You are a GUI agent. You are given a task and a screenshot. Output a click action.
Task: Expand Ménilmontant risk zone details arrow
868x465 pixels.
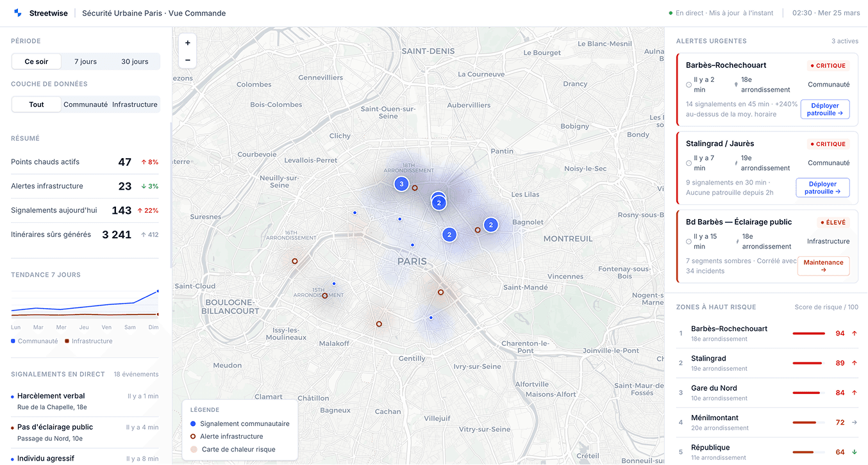(855, 422)
